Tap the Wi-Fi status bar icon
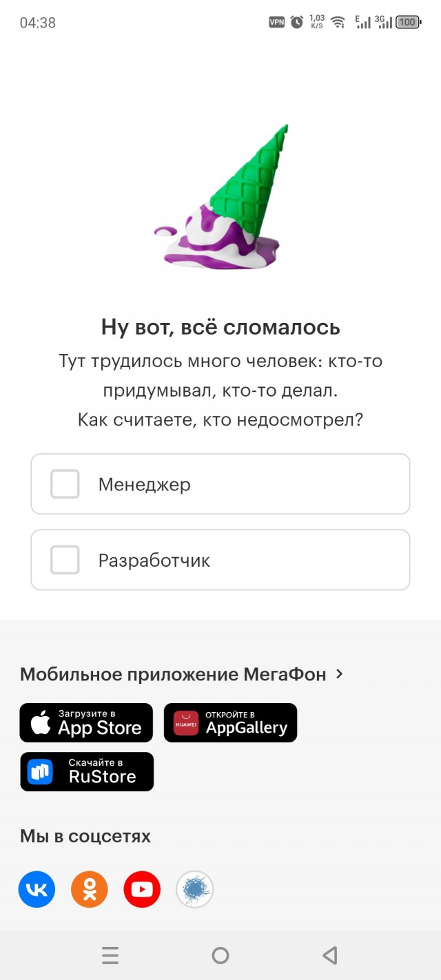The height and width of the screenshot is (980, 441). pyautogui.click(x=337, y=21)
